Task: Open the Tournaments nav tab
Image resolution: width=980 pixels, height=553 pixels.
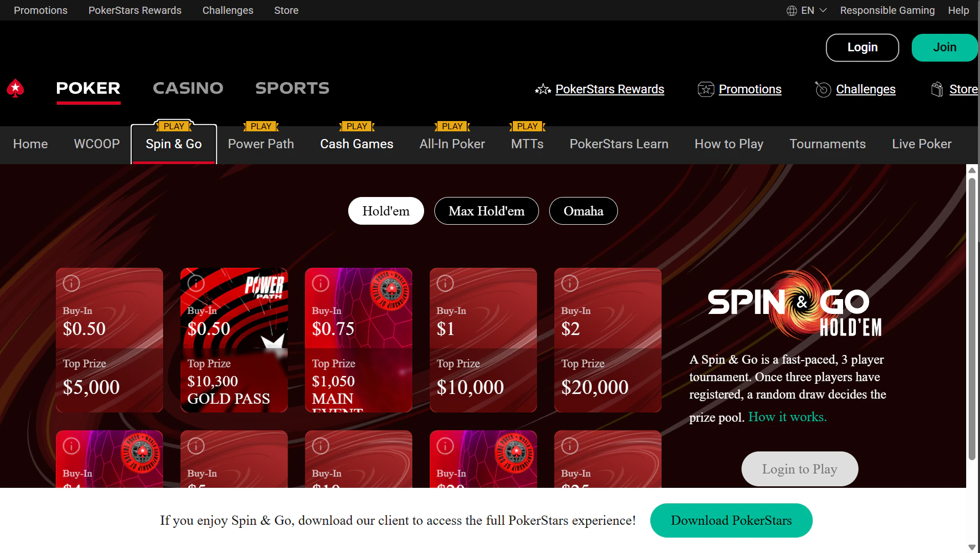Action: [828, 144]
